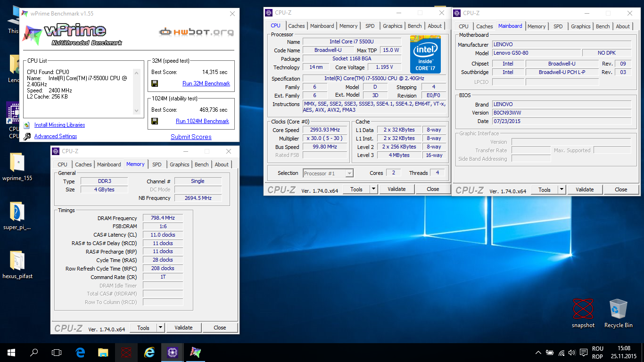Open Task View on taskbar

57,353
